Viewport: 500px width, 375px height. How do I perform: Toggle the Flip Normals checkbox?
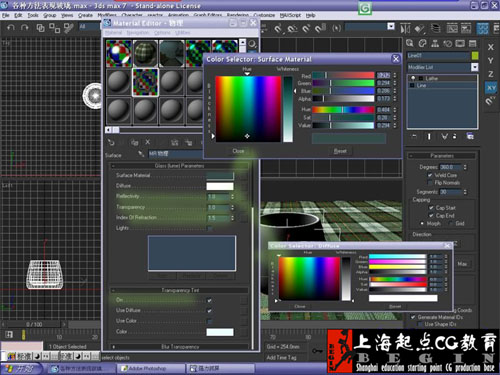[430, 183]
